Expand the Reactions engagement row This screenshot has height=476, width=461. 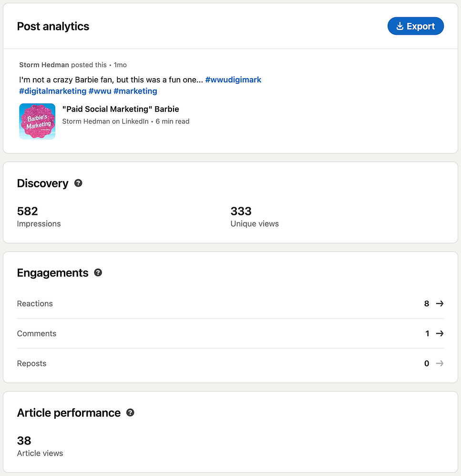[x=231, y=304]
